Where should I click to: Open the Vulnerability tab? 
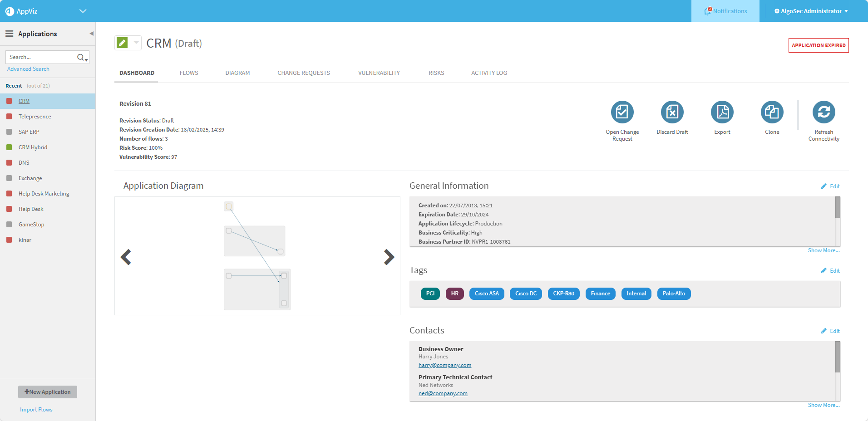pos(379,73)
